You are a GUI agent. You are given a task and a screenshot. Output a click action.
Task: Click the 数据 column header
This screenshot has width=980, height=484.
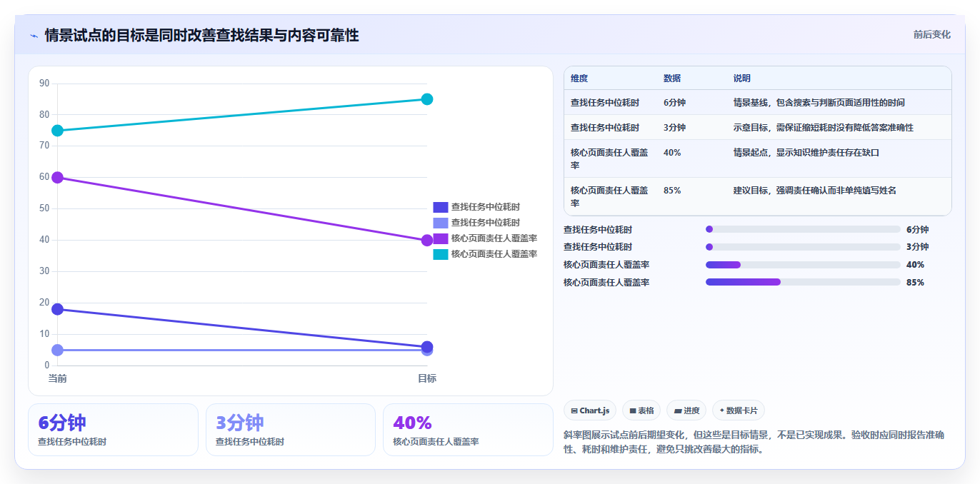672,79
